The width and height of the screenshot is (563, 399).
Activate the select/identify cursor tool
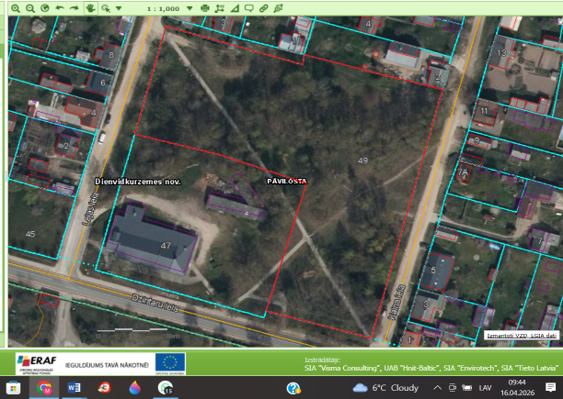click(106, 8)
